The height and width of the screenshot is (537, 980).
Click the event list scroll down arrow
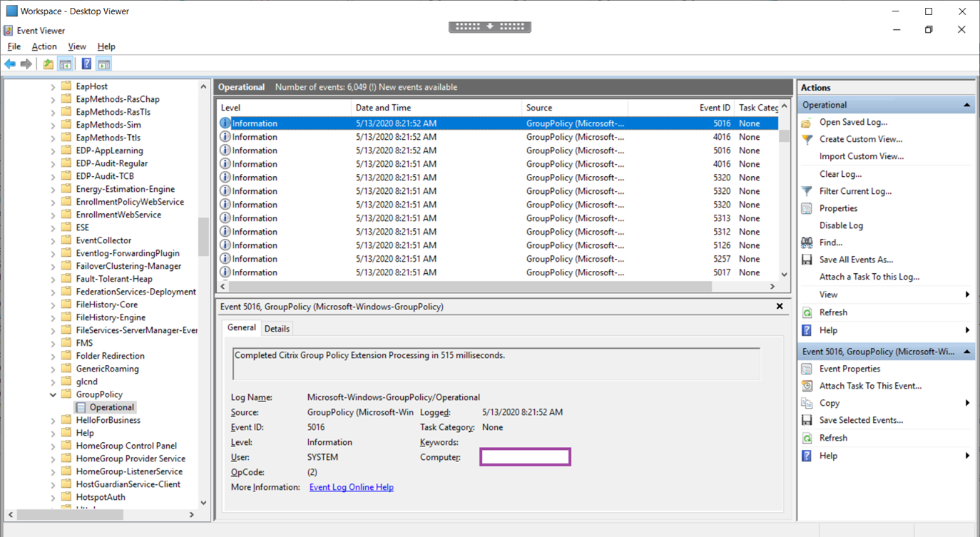(784, 274)
